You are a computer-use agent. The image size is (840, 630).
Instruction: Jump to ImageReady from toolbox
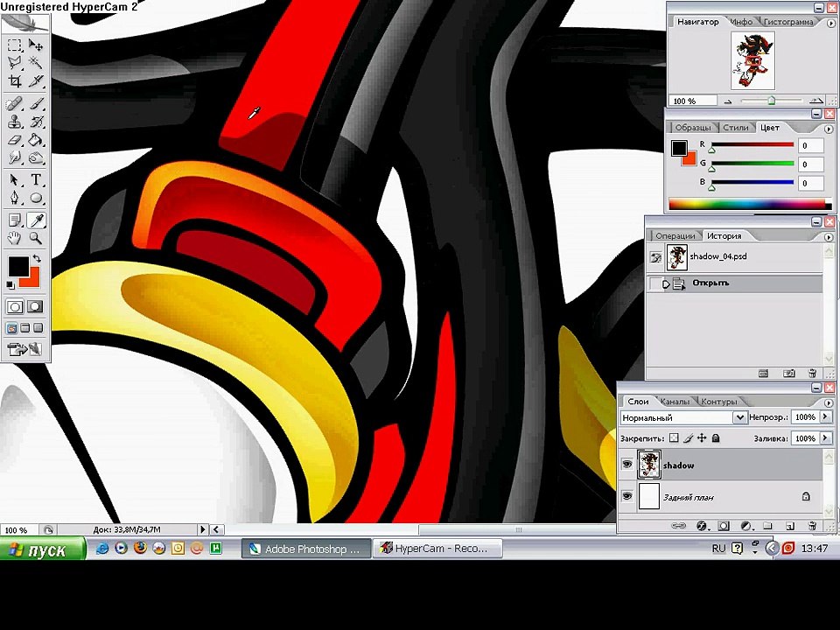(x=24, y=349)
